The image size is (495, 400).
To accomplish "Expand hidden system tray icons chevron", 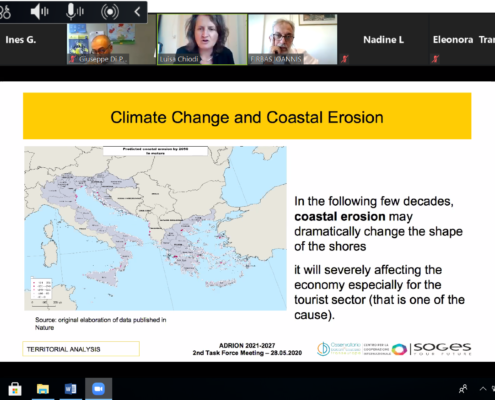I will (483, 388).
